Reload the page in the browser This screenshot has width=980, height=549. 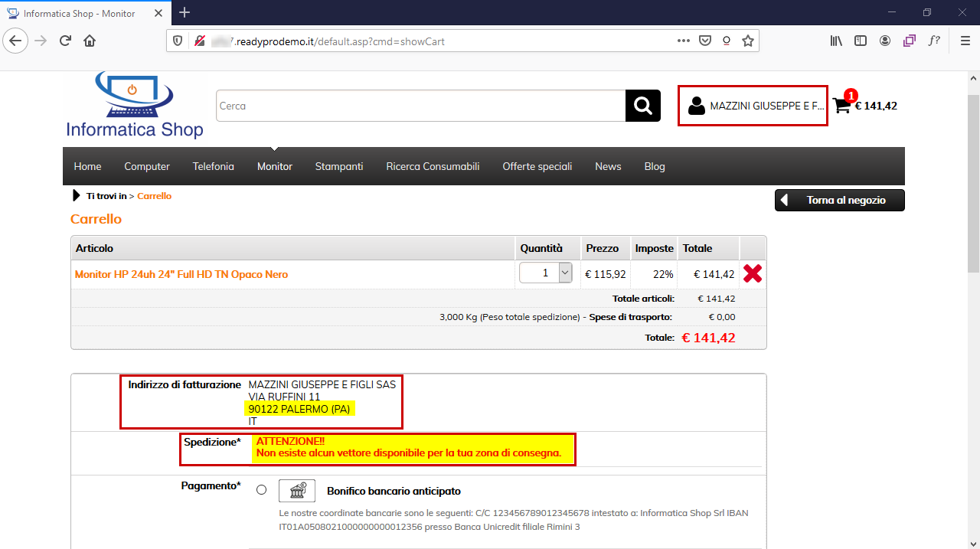coord(65,41)
